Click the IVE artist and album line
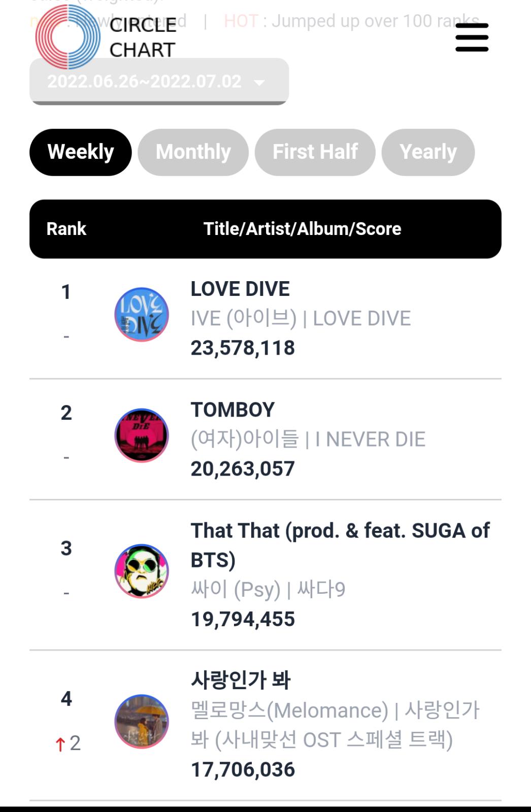Viewport: 531px width, 812px height. tap(301, 318)
